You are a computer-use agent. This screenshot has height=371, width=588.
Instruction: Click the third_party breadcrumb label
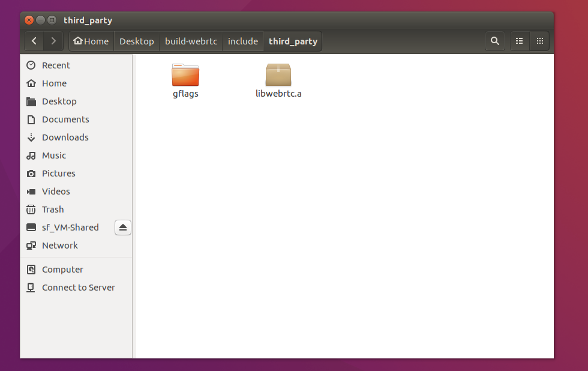coord(292,41)
